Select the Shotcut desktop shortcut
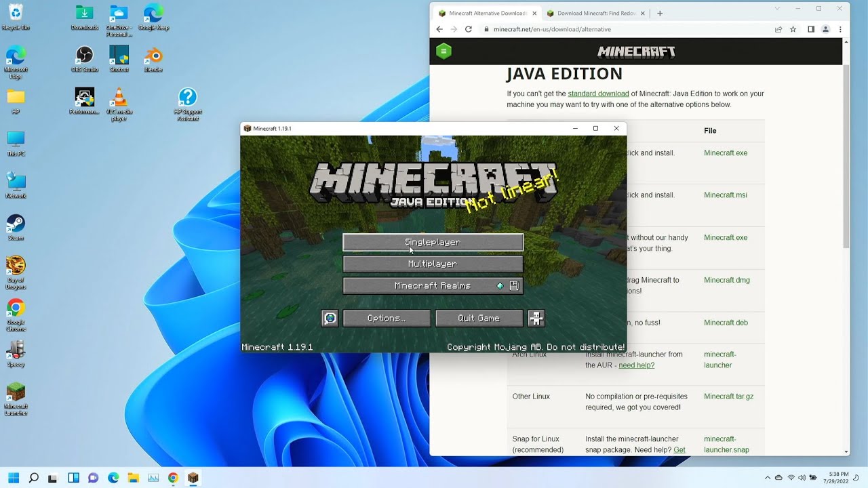868x488 pixels. [119, 59]
